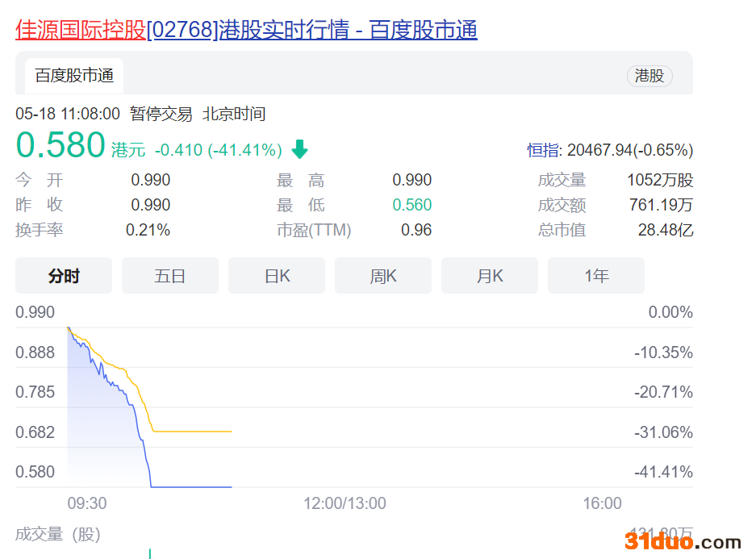This screenshot has height=559, width=756.
Task: Click the 昨收 value 0.990
Action: pyautogui.click(x=150, y=205)
